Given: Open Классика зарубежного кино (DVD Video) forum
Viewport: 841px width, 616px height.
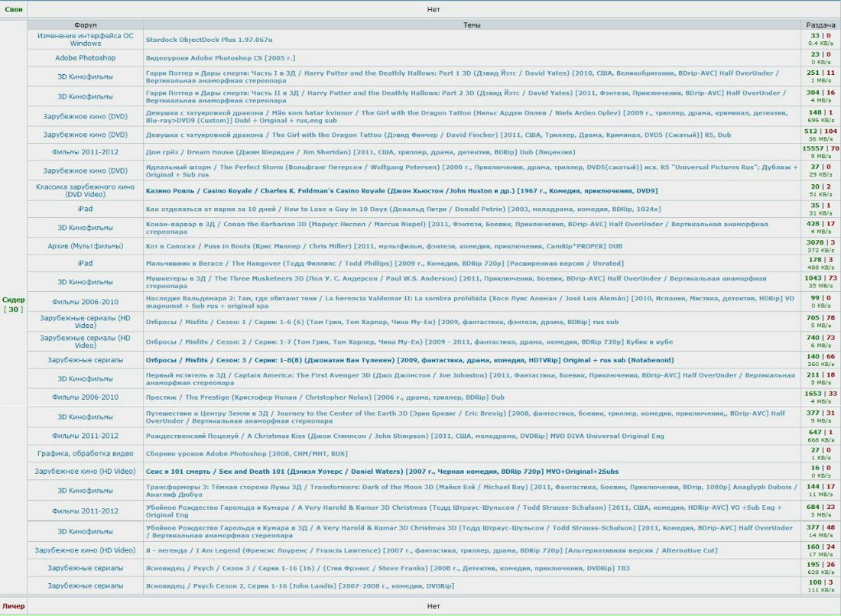Looking at the screenshot, I should click(85, 190).
